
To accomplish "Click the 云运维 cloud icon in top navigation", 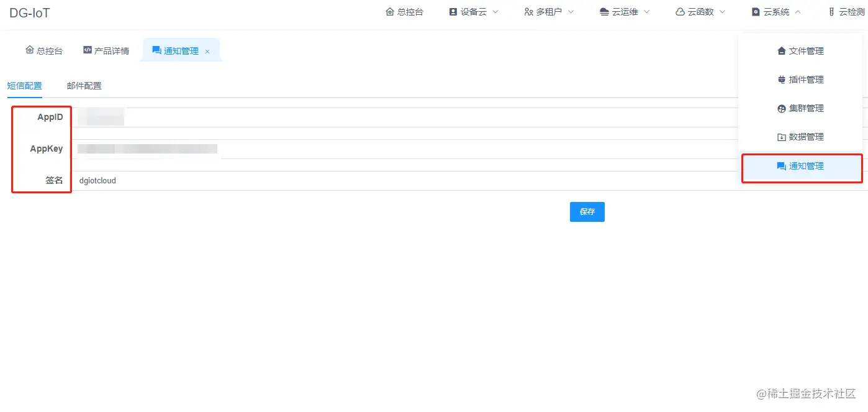I will tap(605, 12).
